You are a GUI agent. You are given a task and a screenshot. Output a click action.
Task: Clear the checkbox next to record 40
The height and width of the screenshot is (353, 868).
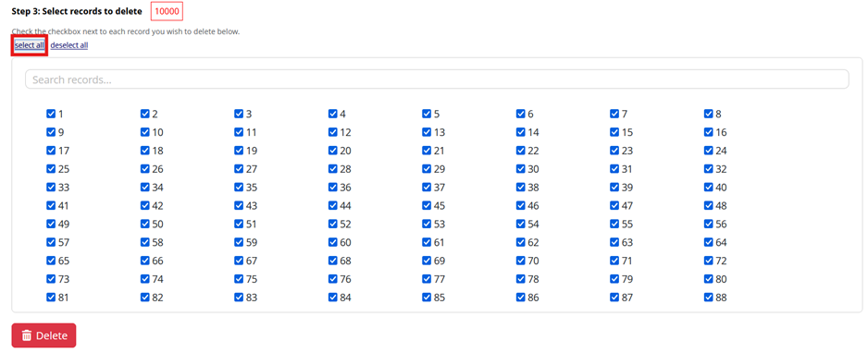pyautogui.click(x=709, y=188)
